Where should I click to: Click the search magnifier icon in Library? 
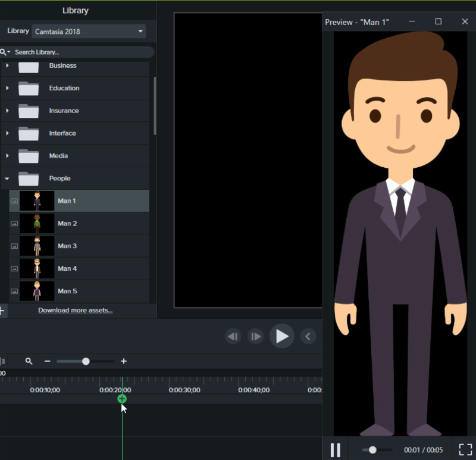point(4,52)
